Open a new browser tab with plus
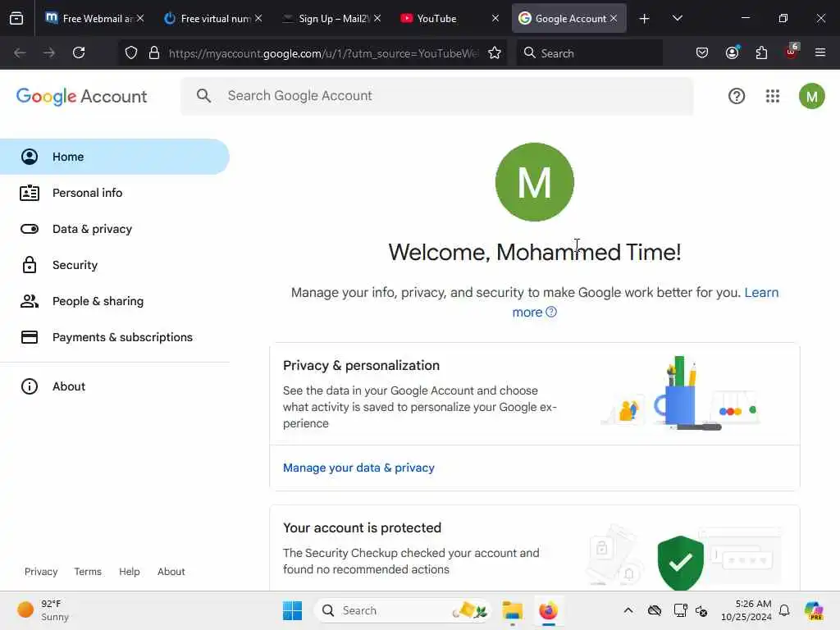The image size is (840, 630). [x=645, y=19]
